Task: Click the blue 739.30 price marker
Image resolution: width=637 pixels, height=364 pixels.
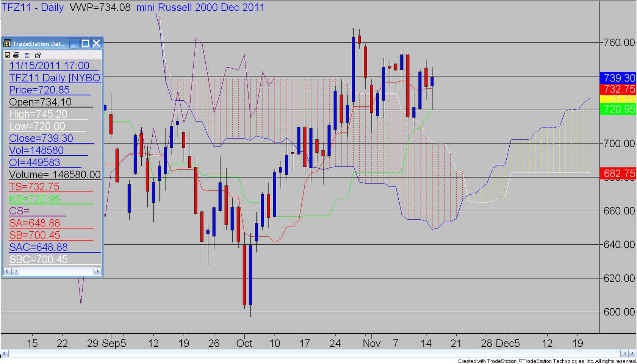Action: [x=618, y=78]
